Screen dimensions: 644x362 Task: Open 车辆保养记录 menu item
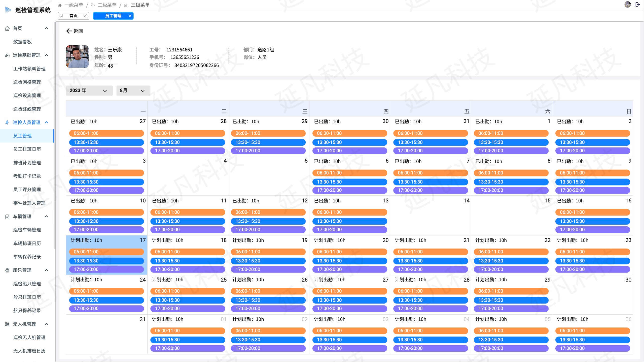pyautogui.click(x=27, y=257)
